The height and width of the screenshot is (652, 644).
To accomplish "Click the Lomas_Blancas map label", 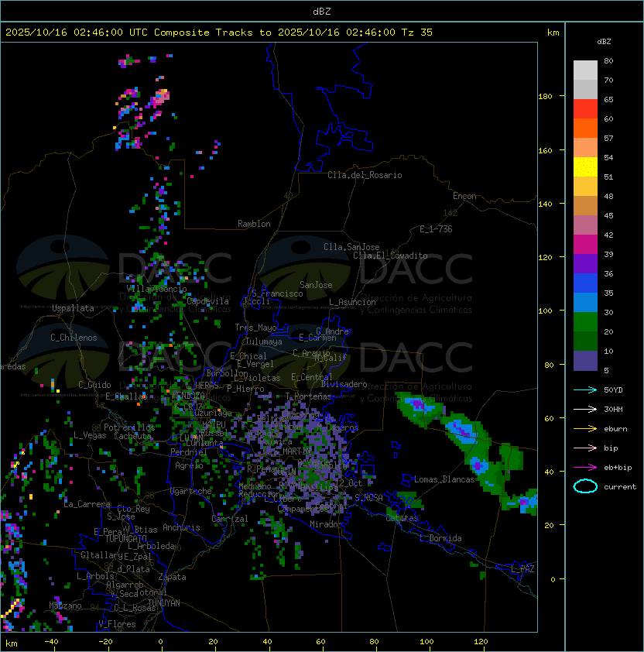I will 444,479.
